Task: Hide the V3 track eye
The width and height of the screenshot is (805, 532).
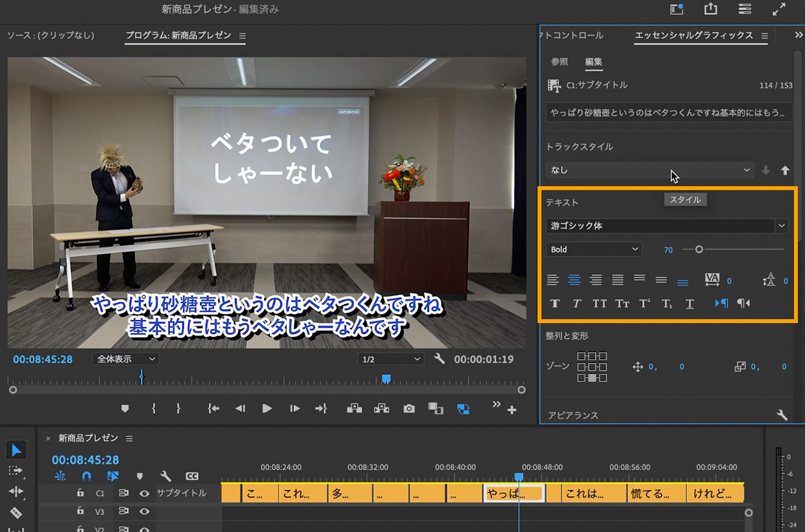Action: coord(144,511)
